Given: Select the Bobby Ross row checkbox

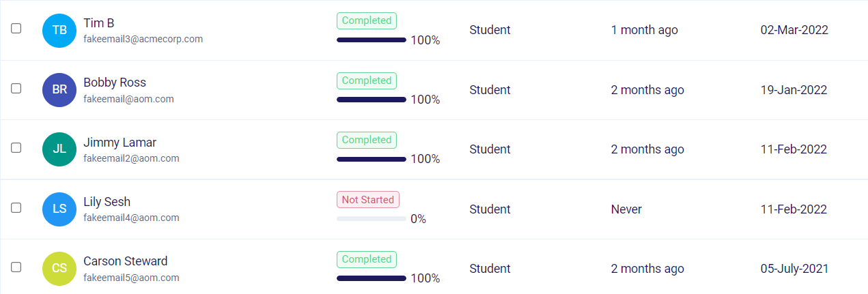Looking at the screenshot, I should (x=16, y=88).
